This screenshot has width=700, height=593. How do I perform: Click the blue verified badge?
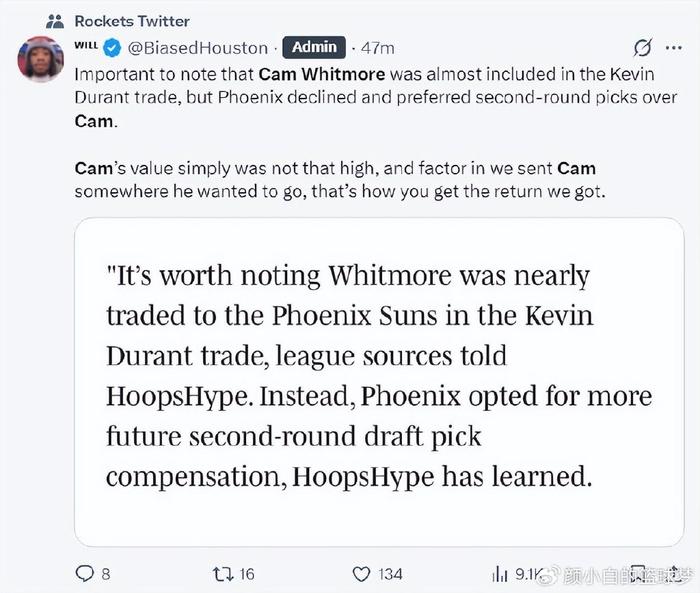[114, 47]
